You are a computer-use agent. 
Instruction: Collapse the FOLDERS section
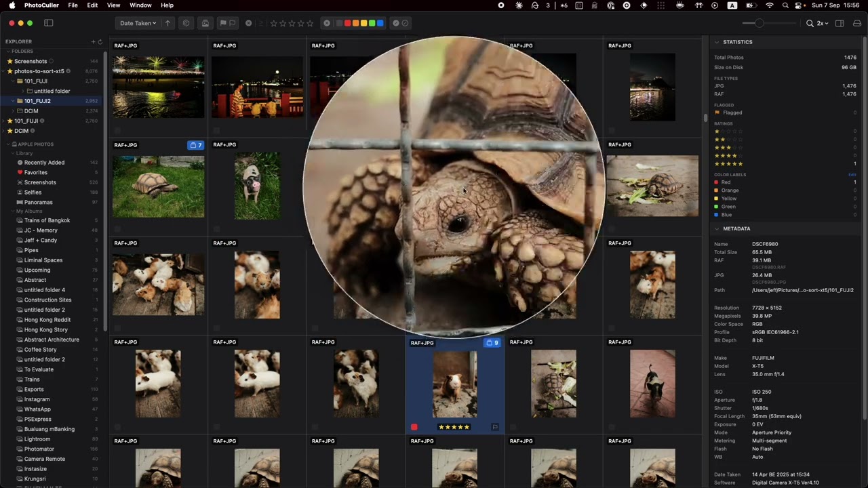[x=8, y=52]
